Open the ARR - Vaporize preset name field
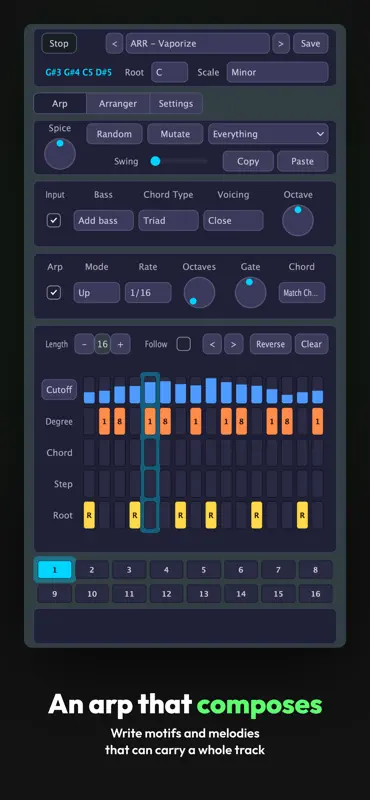 tap(198, 43)
